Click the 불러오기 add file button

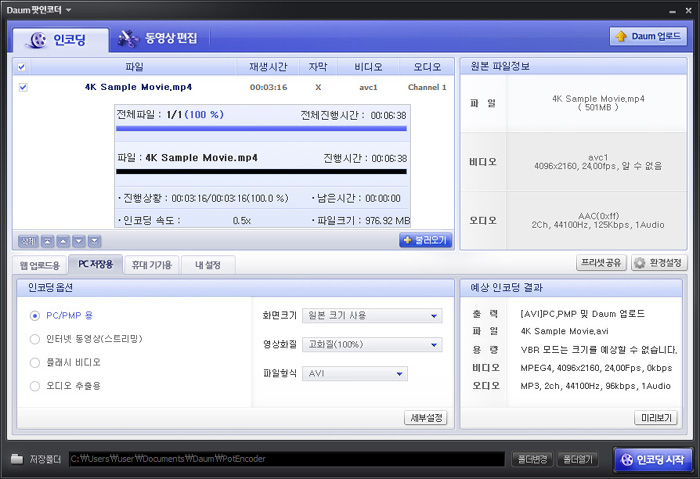[425, 240]
